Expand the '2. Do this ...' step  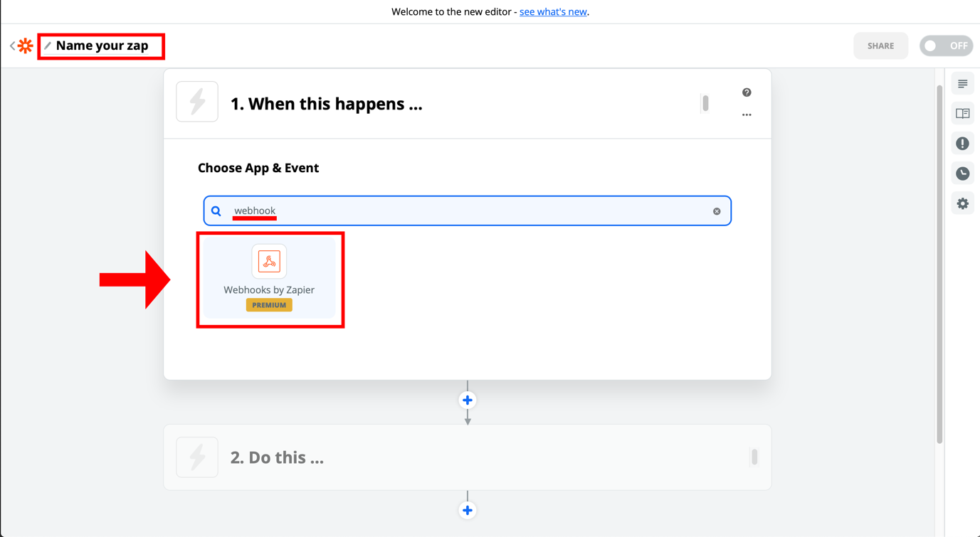[x=468, y=457]
